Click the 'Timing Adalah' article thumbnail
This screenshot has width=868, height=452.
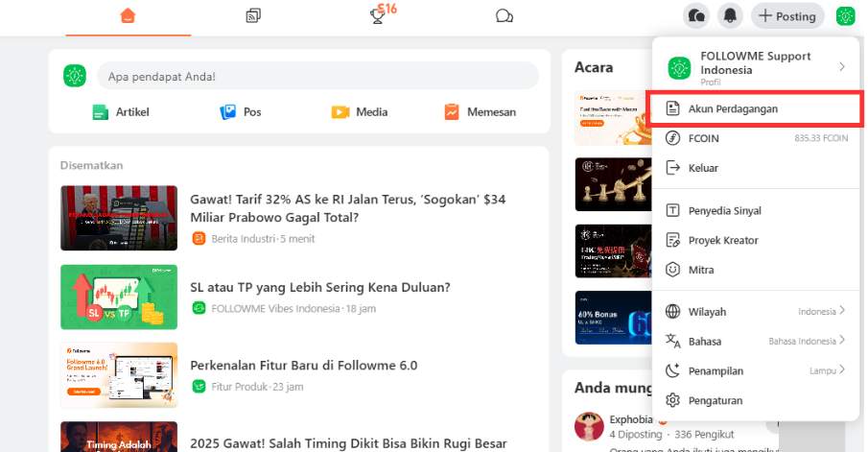click(x=119, y=437)
